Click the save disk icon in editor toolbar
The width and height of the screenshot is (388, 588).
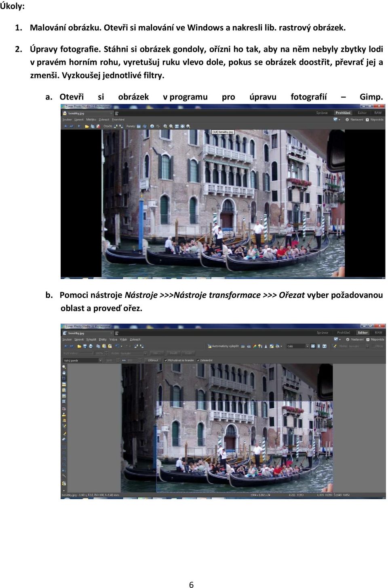click(85, 346)
